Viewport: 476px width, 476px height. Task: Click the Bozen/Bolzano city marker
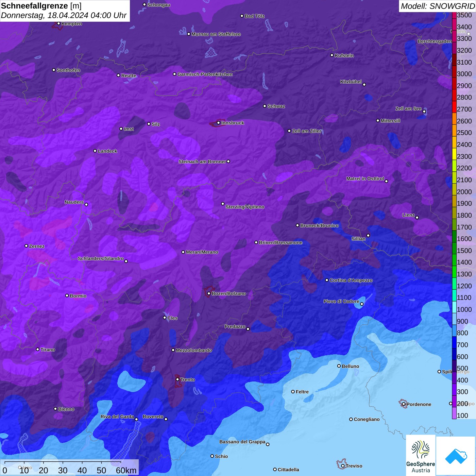(209, 293)
